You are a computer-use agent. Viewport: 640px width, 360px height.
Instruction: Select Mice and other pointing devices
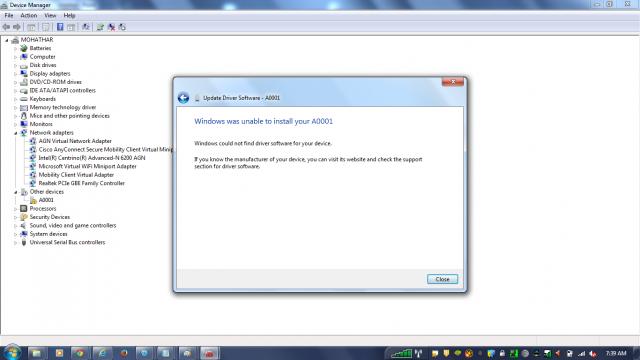coord(70,116)
